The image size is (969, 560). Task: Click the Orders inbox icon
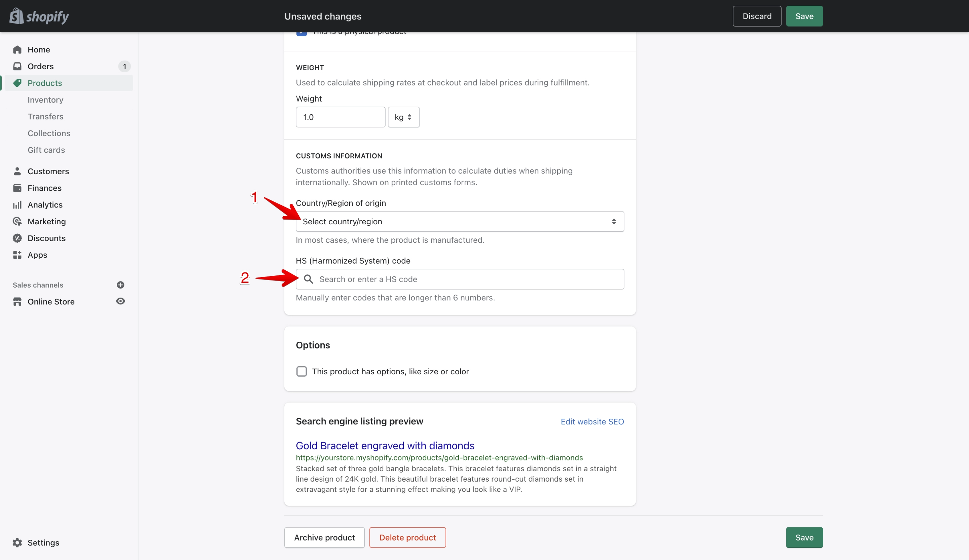click(x=17, y=66)
